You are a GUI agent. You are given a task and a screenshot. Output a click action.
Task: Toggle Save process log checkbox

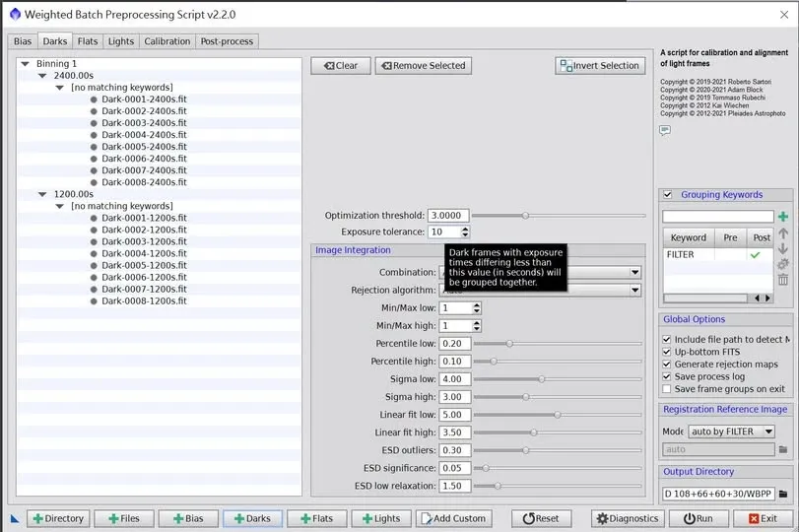click(x=667, y=376)
